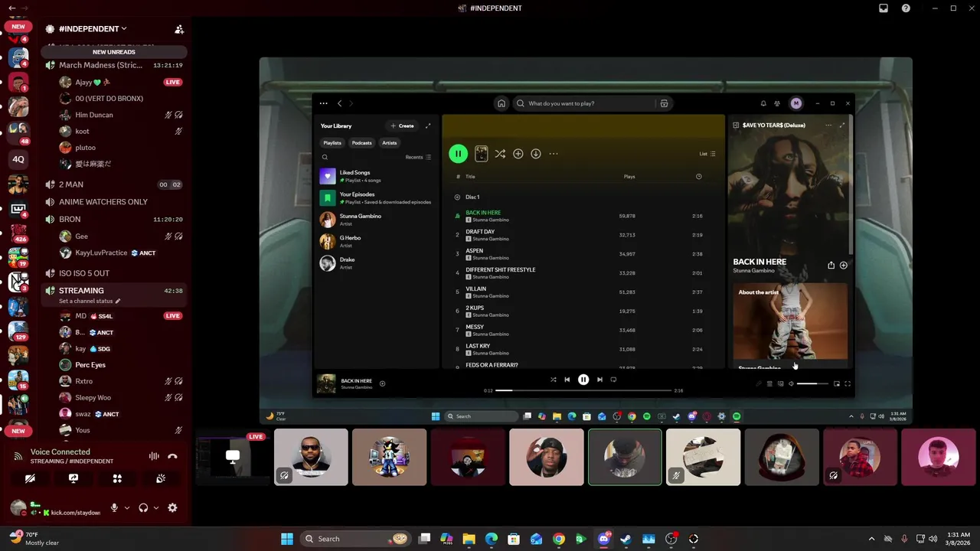Click the back arrow in Discord title bar
Viewport: 980px width, 551px height.
tap(11, 8)
